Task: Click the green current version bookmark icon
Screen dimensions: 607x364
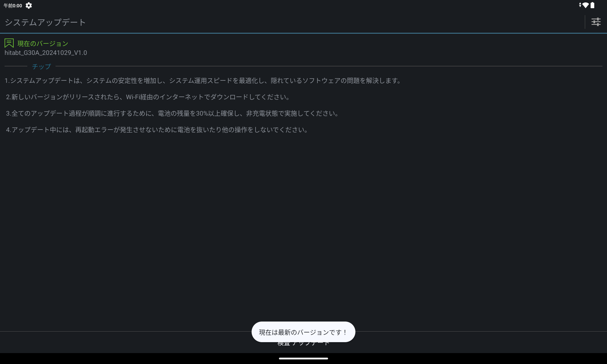Action: click(x=9, y=43)
